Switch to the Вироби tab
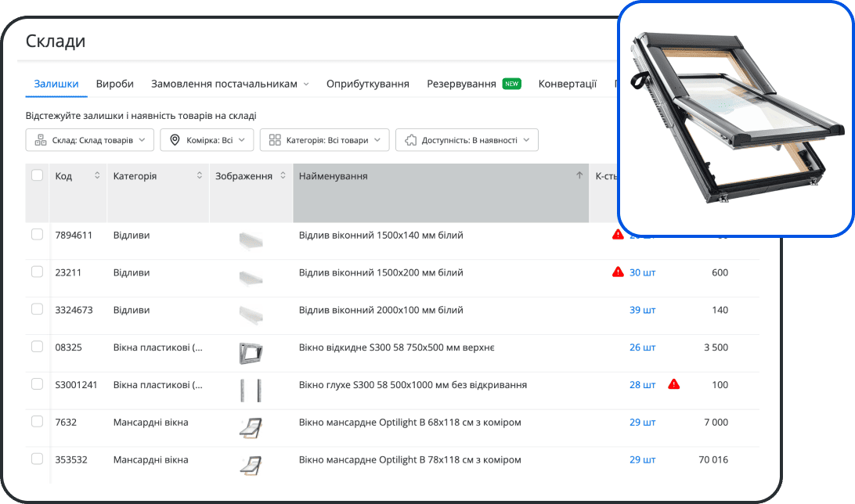 [x=115, y=84]
